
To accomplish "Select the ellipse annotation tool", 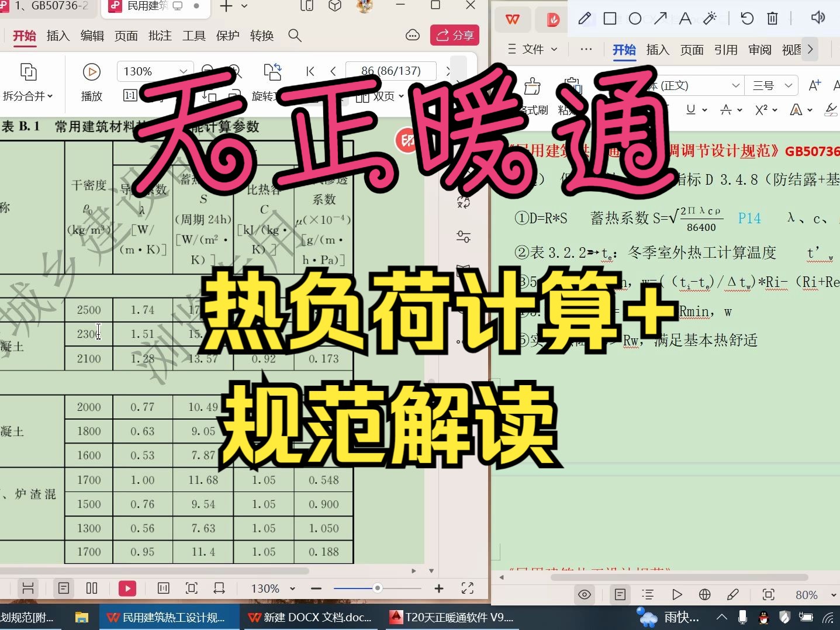I will click(x=635, y=19).
